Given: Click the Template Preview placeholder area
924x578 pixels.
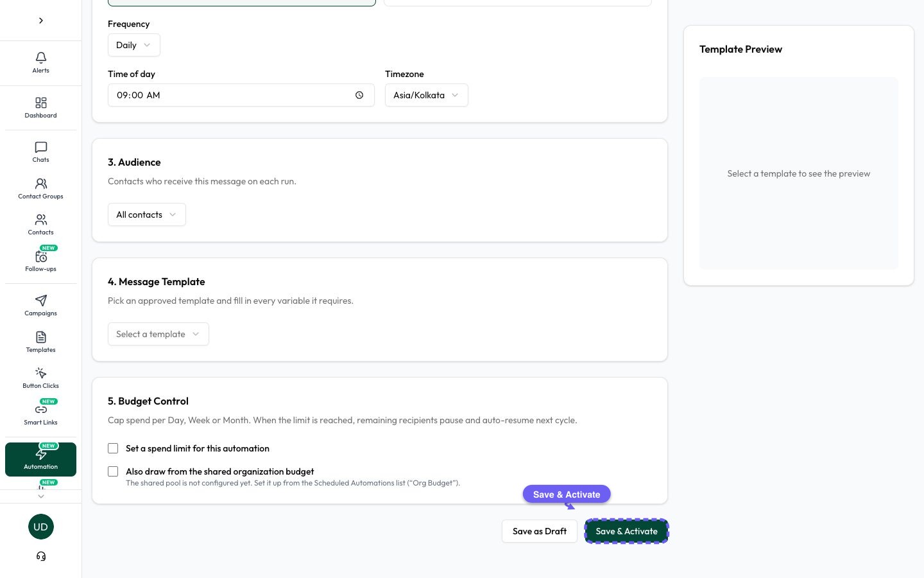Looking at the screenshot, I should pos(798,173).
